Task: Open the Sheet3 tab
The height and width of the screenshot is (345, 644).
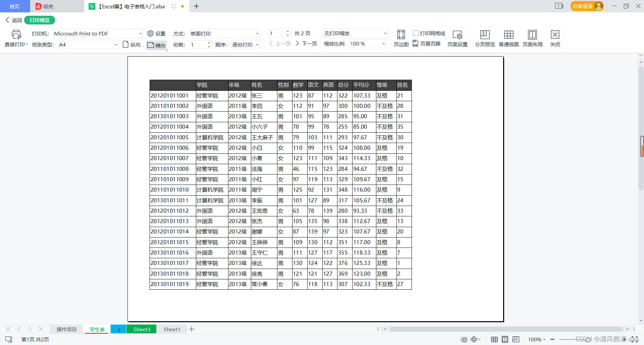Action: [x=142, y=329]
